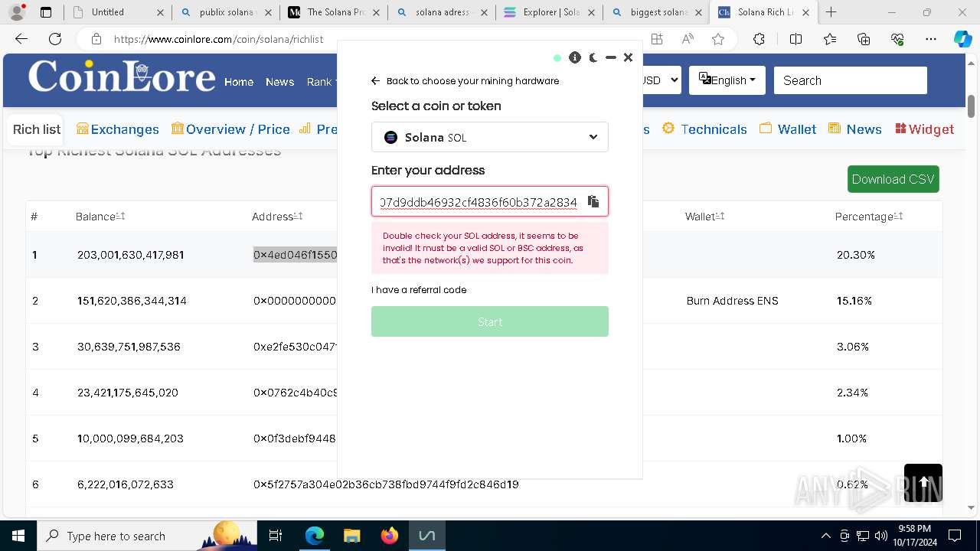Click the info icon in mining popup
The height and width of the screenshot is (551, 980).
click(x=575, y=57)
